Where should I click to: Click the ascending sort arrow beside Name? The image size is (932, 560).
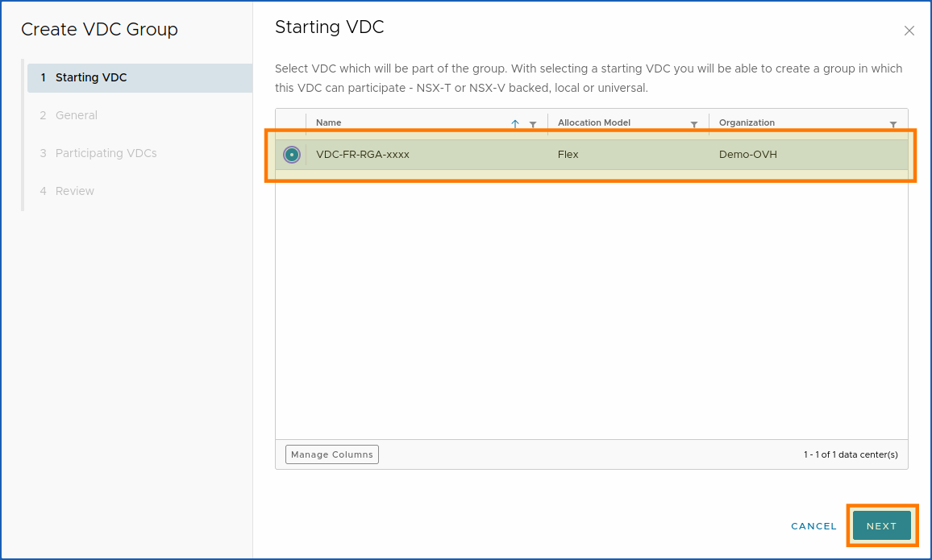click(517, 122)
